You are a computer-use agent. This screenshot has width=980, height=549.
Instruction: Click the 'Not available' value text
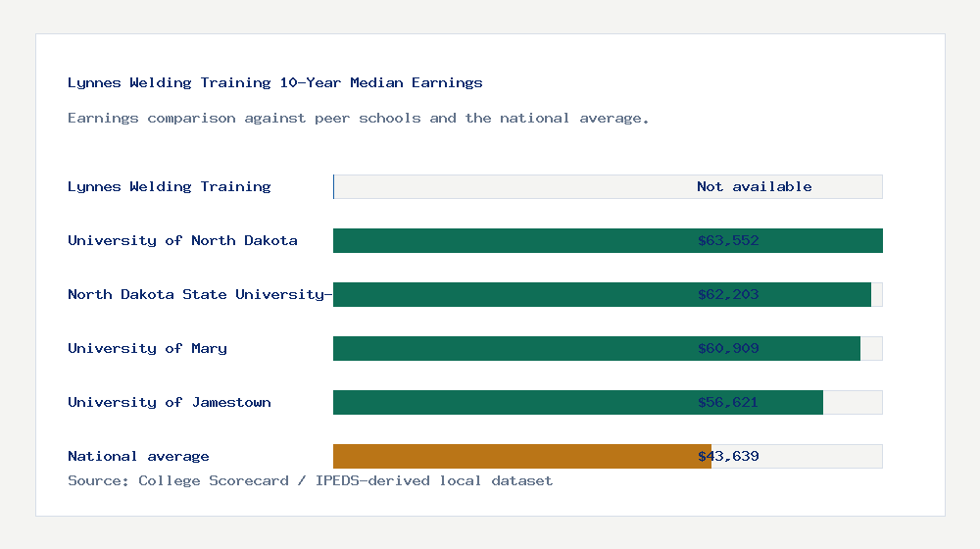click(x=755, y=187)
